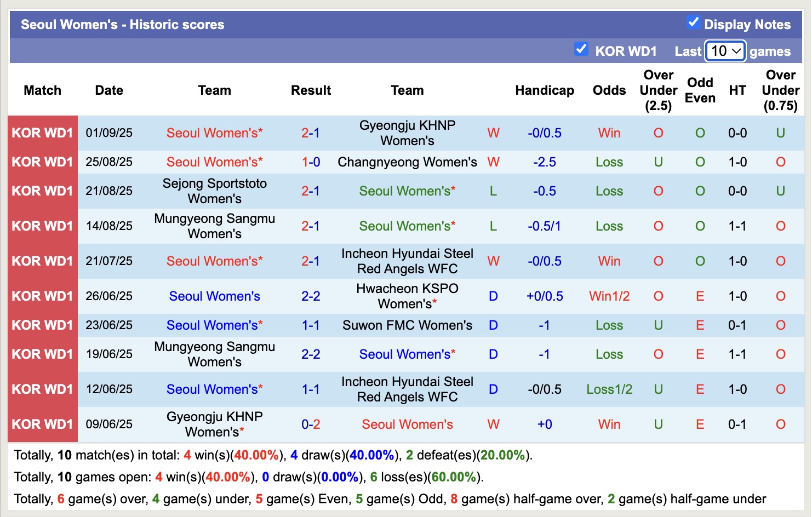This screenshot has width=812, height=517.
Task: Click the 2-1 result of 01/09/25 match
Action: click(x=311, y=133)
